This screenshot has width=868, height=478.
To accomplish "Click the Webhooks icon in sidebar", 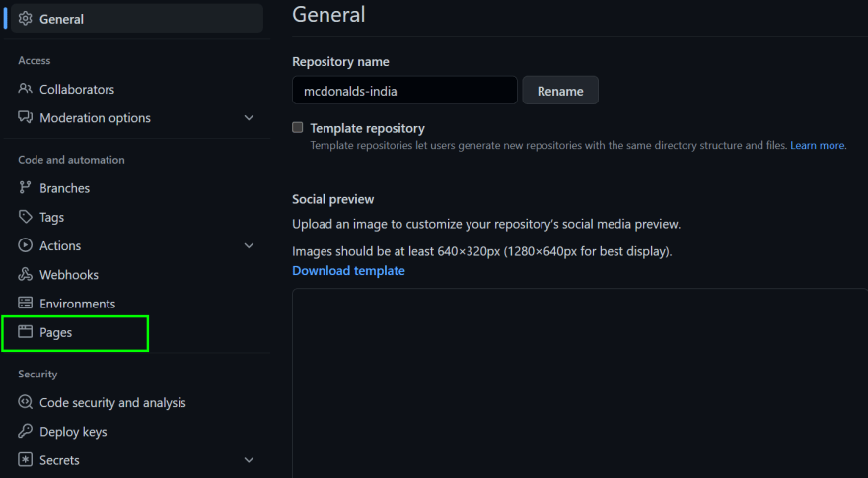I will point(25,274).
